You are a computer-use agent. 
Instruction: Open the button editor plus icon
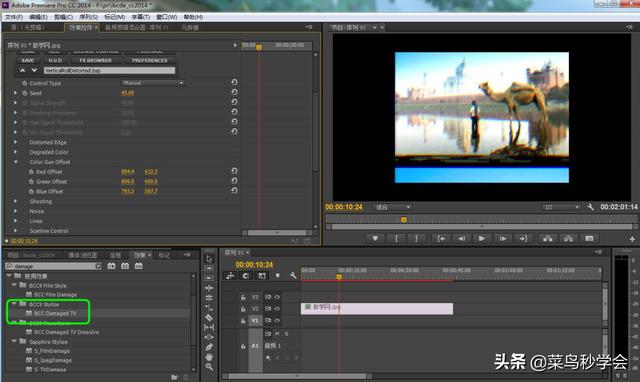click(632, 239)
